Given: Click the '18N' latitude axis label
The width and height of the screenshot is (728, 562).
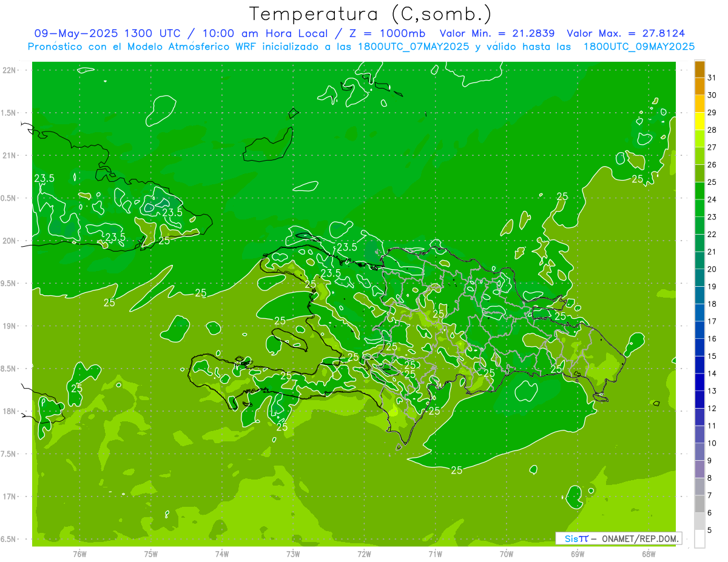Looking at the screenshot, I should tap(8, 411).
